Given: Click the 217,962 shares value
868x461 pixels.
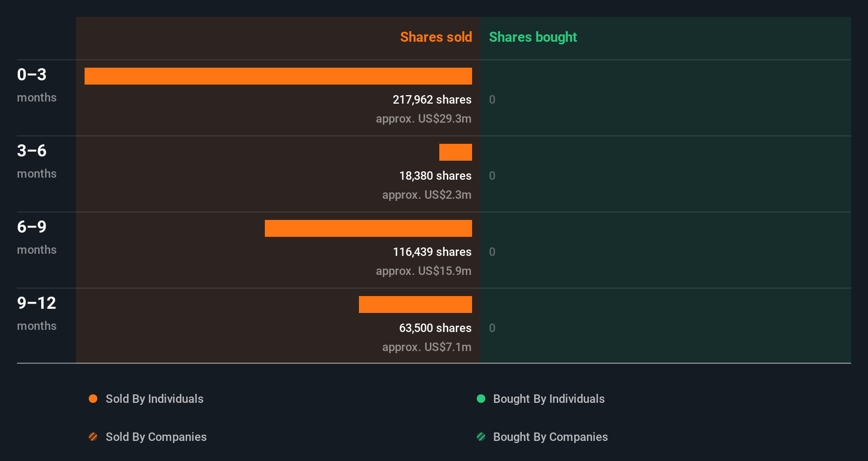Looking at the screenshot, I should [x=432, y=99].
